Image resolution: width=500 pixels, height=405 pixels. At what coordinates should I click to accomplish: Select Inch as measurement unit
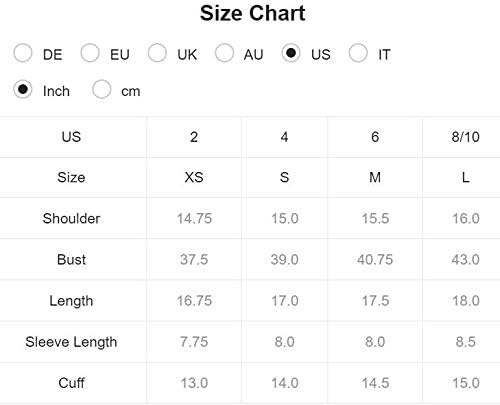tap(23, 89)
